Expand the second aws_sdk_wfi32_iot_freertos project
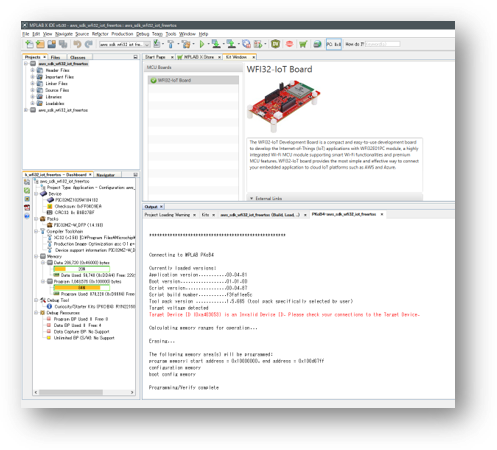The width and height of the screenshot is (497, 450). point(26,110)
